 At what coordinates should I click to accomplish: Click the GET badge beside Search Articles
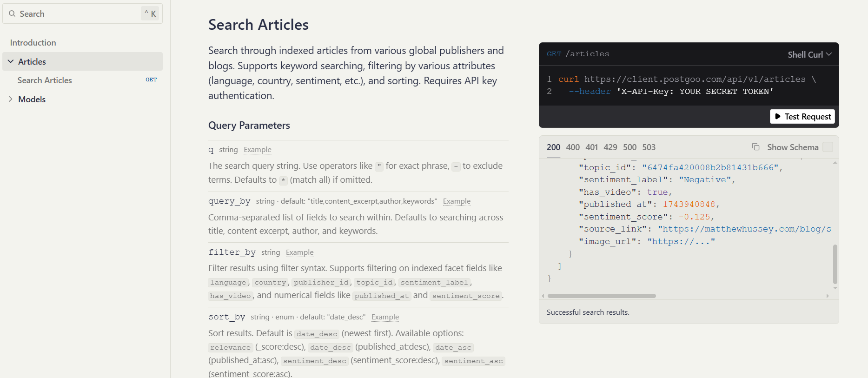(151, 80)
